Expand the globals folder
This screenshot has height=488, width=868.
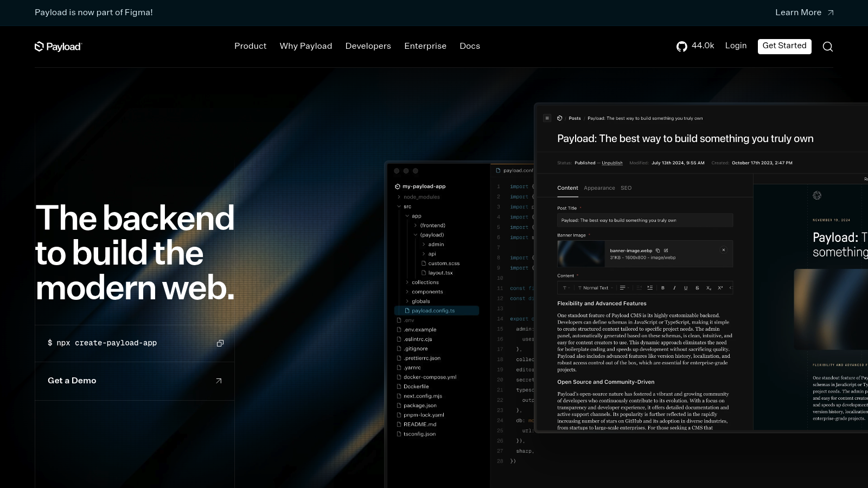point(417,301)
